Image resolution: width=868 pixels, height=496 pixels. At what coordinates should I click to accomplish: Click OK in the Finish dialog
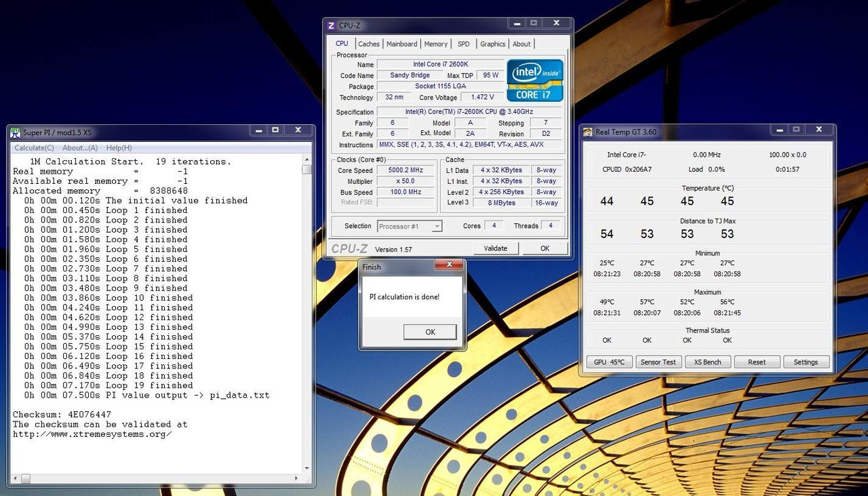pos(430,332)
